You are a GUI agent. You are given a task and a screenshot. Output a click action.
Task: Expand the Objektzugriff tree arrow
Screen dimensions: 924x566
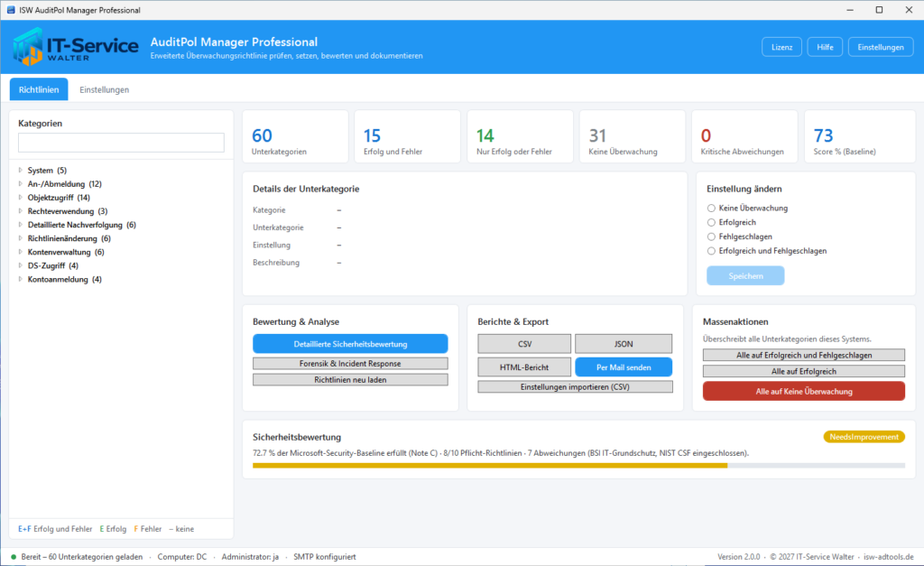[x=21, y=198]
